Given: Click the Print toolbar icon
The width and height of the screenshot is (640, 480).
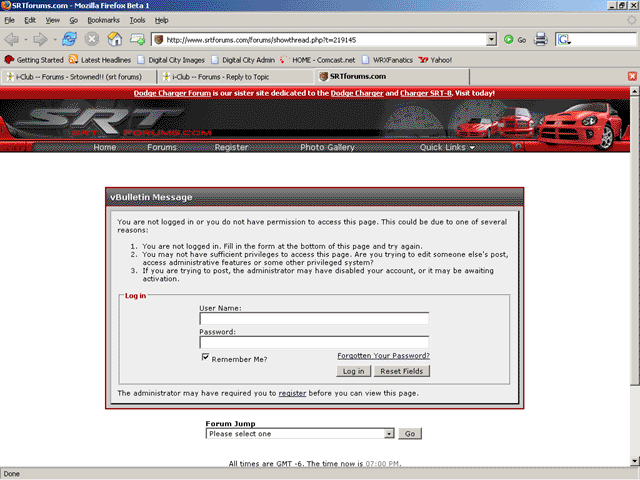Looking at the screenshot, I should (541, 39).
